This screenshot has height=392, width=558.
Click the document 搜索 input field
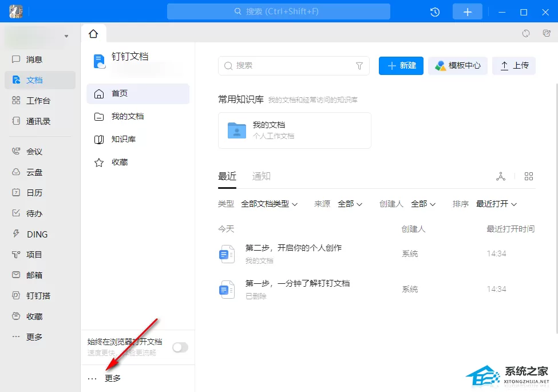294,66
